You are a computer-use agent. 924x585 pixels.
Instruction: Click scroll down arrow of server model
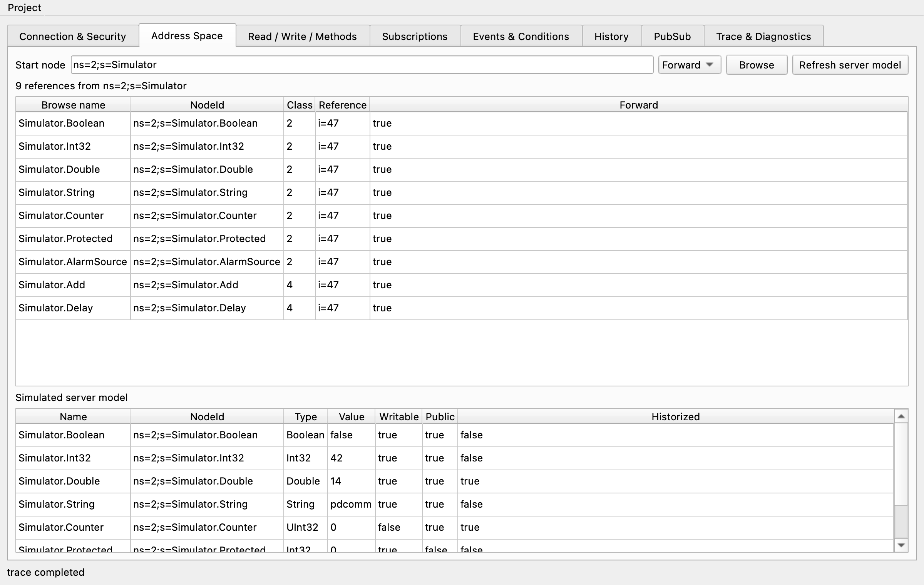(x=901, y=545)
